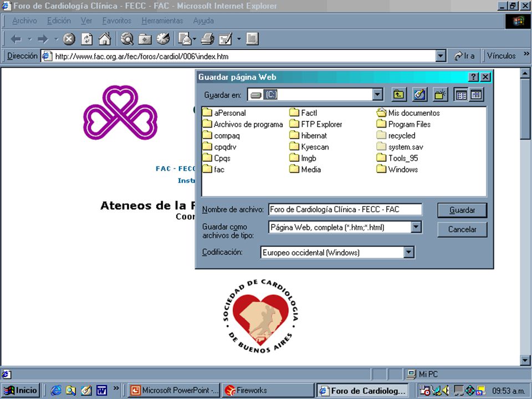
Task: Select the 'Tools_95' folder
Action: 397,158
